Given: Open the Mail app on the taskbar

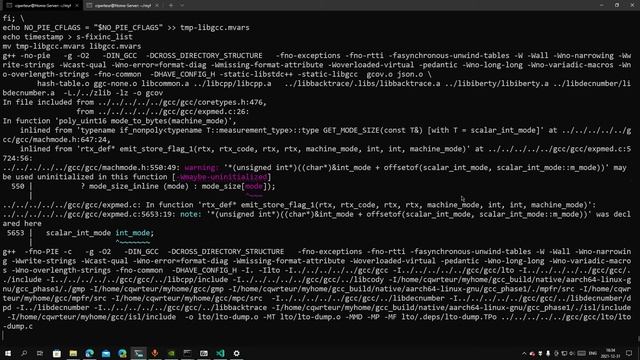Looking at the screenshot, I should pos(106,353).
